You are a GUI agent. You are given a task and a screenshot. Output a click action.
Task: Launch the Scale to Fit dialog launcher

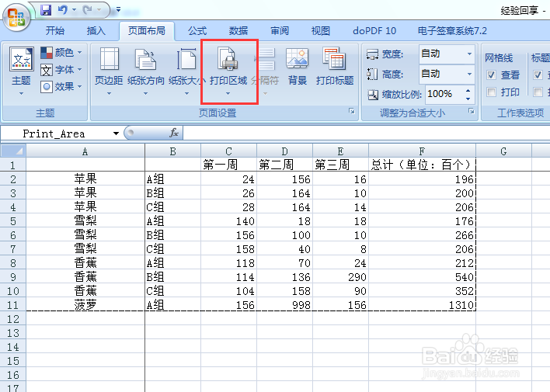tap(472, 111)
